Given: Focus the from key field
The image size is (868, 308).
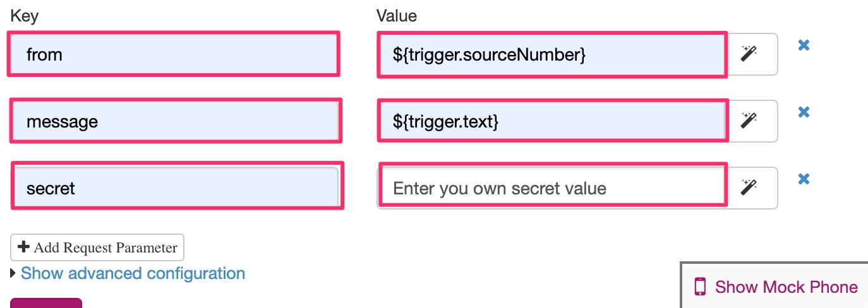Looking at the screenshot, I should [x=174, y=54].
